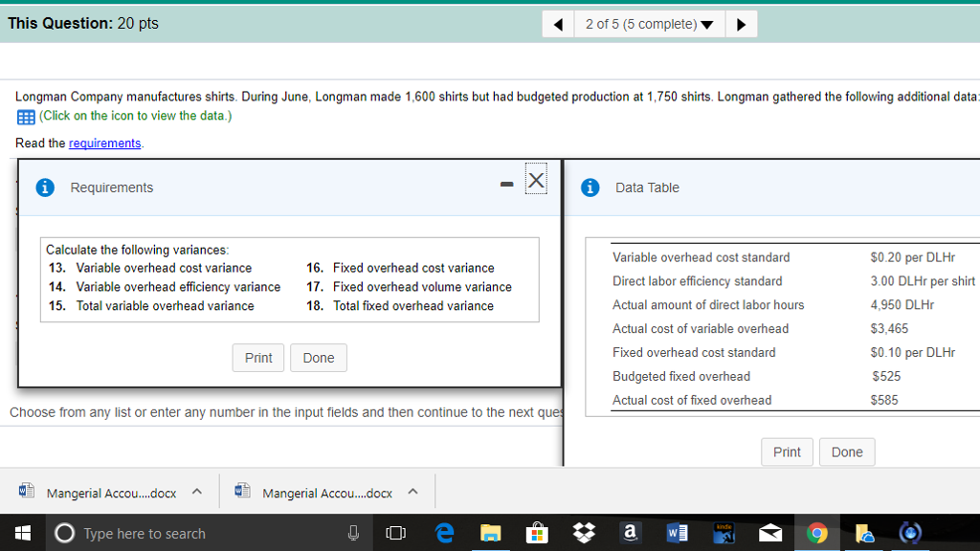Image resolution: width=980 pixels, height=551 pixels.
Task: Open the '2 of 5 (5 complete)' question dropdown
Action: [x=649, y=23]
